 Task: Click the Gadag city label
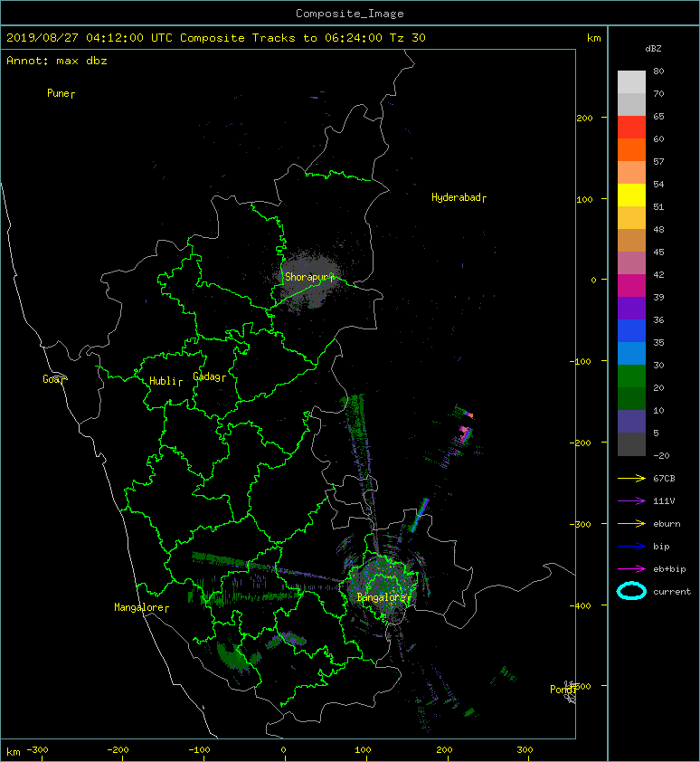(x=207, y=376)
